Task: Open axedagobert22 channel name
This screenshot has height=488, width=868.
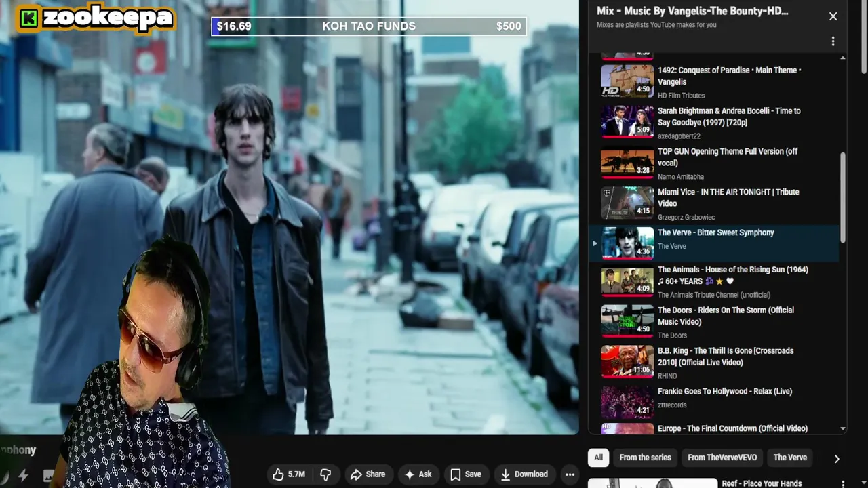Action: (x=679, y=136)
